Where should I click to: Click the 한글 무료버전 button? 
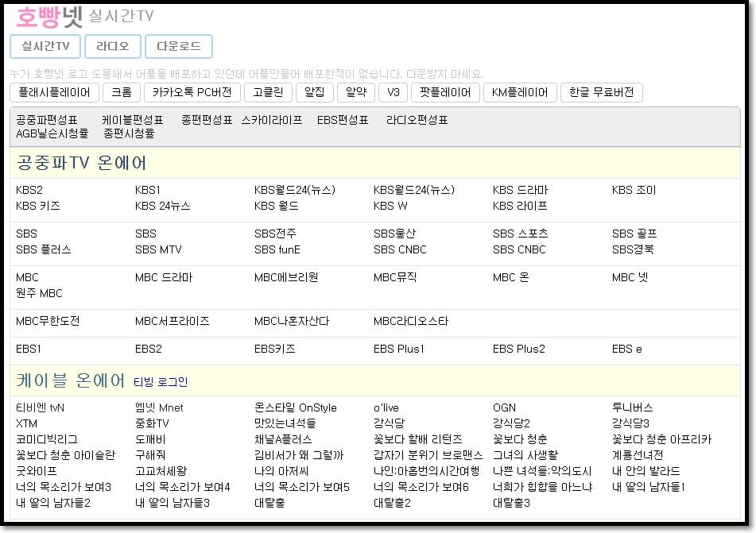(601, 92)
